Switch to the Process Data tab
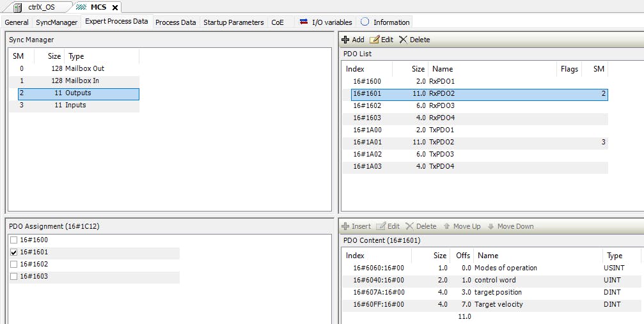The height and width of the screenshot is (324, 644). (x=176, y=22)
